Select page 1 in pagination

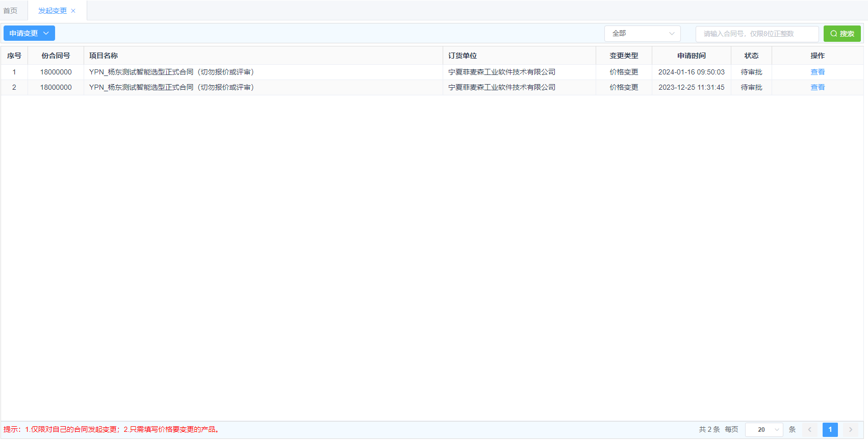point(830,430)
